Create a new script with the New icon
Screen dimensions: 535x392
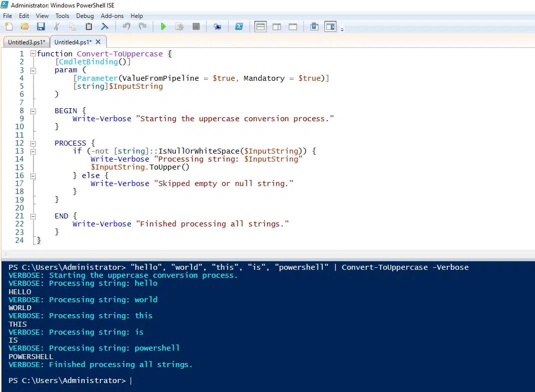pyautogui.click(x=9, y=26)
